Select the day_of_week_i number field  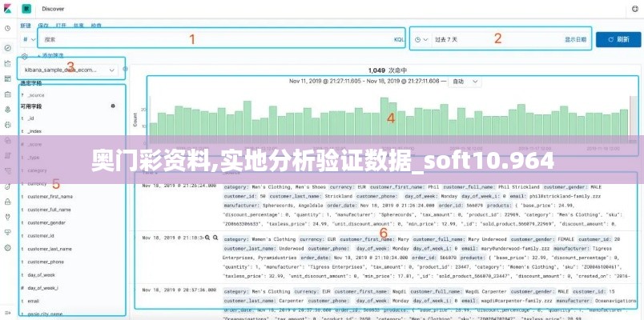(x=42, y=288)
